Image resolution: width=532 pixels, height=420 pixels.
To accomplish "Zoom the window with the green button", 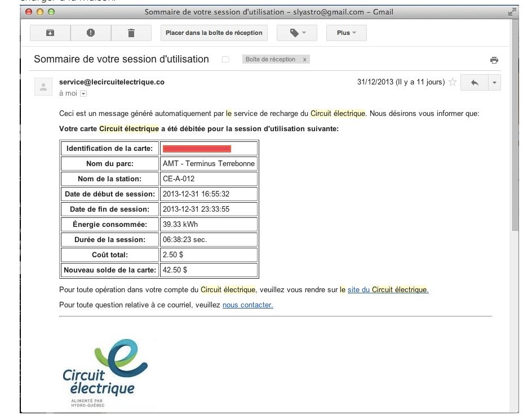I will point(51,12).
